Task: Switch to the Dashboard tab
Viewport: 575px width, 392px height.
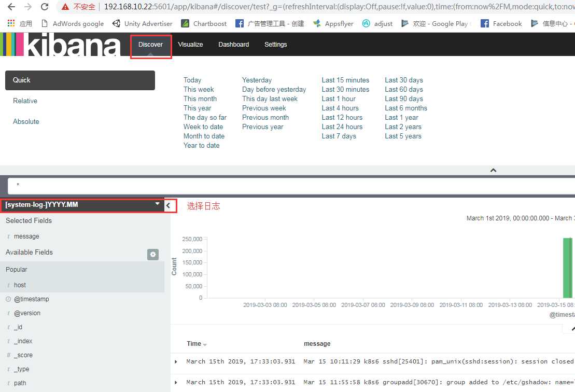Action: pyautogui.click(x=234, y=45)
